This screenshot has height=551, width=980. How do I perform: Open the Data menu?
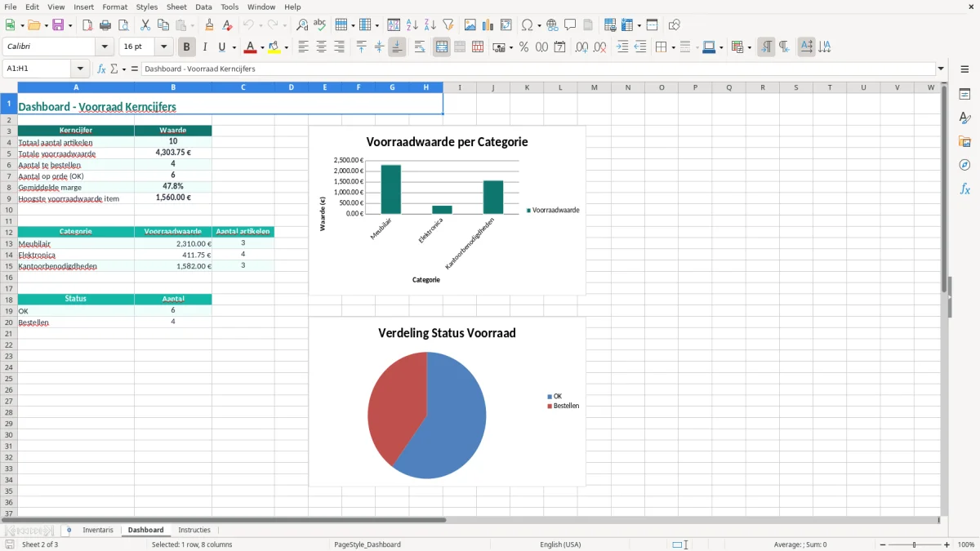(x=203, y=7)
